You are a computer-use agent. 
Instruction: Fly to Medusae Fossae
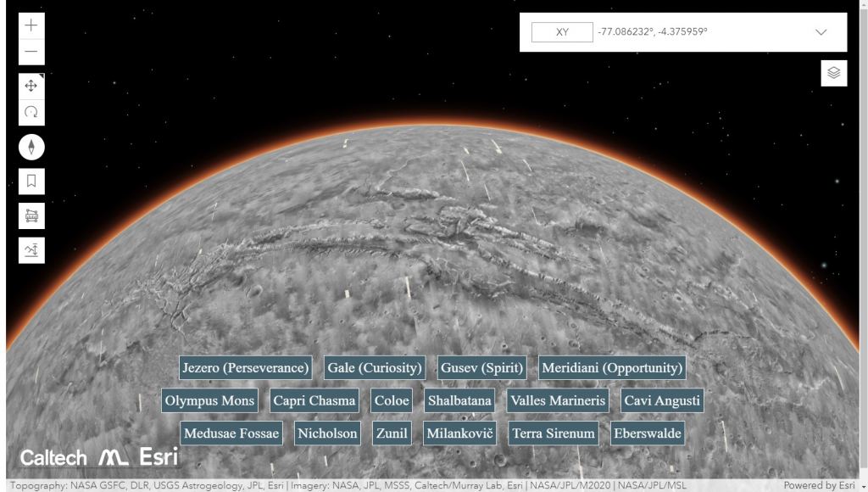click(x=231, y=433)
